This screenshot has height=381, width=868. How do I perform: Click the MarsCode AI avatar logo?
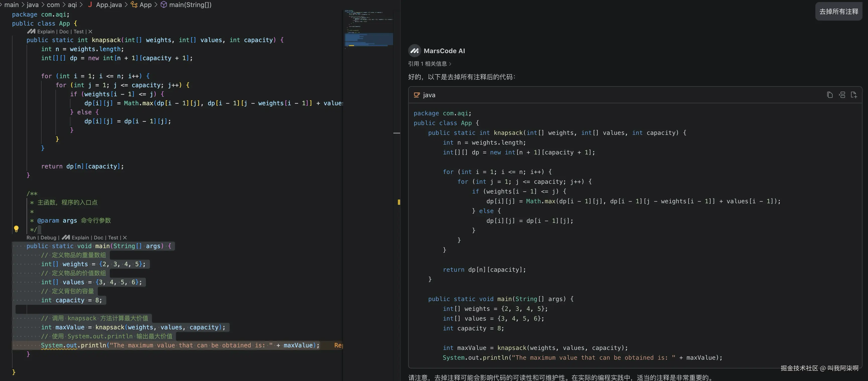(414, 51)
